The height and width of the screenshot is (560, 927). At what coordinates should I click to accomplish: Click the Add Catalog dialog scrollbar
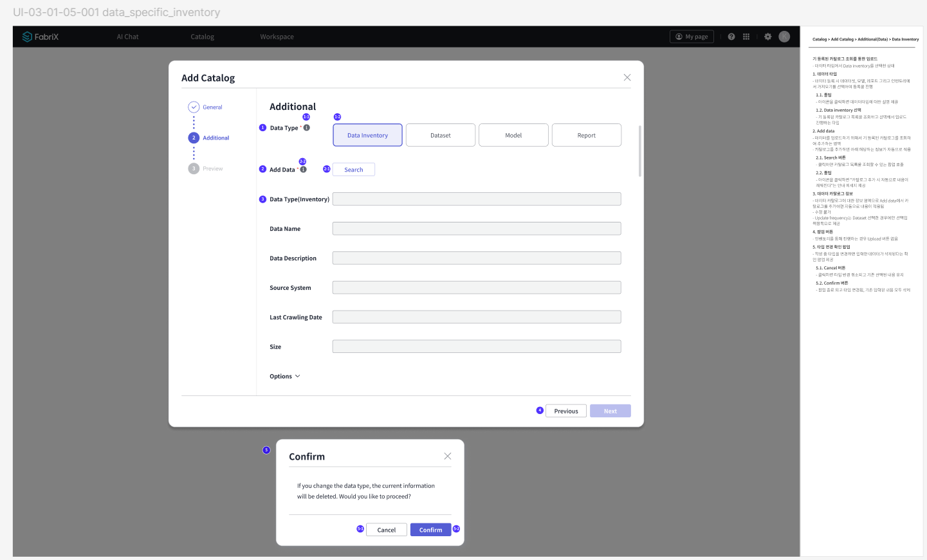(639, 151)
